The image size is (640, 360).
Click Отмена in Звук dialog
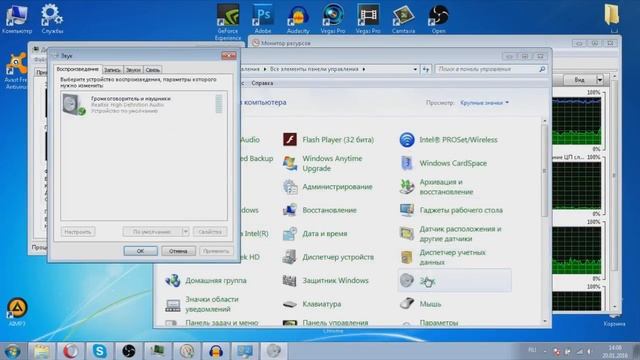pyautogui.click(x=178, y=251)
